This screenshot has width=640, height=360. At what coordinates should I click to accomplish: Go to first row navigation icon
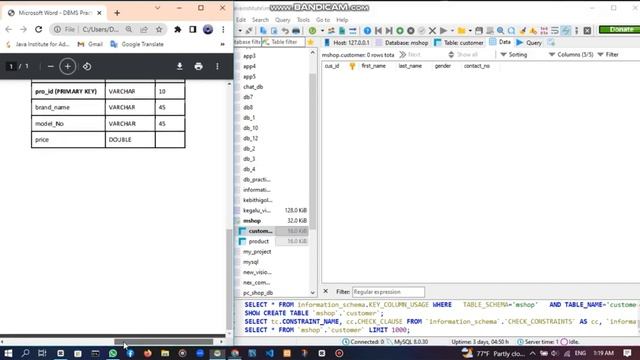click(x=378, y=31)
